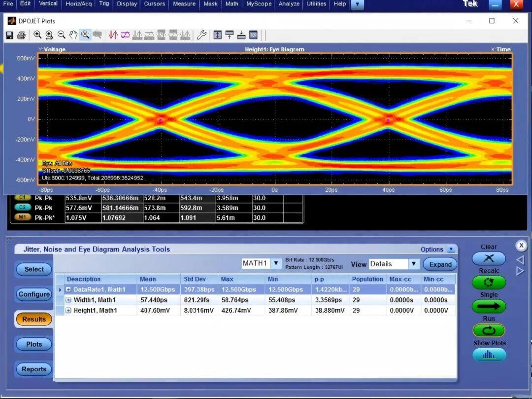
Task: Click the vertical double-arrow layout icon
Action: tap(218, 35)
